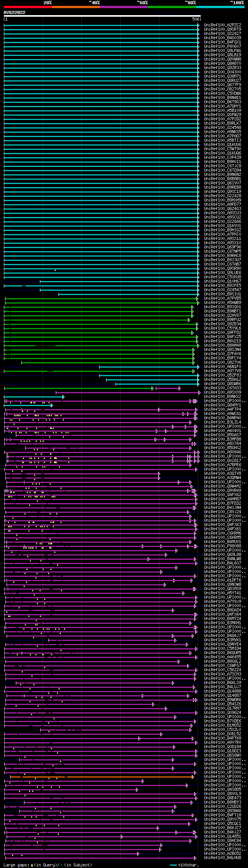The width and height of the screenshot is (248, 868).
Task: Click the orange ~40% identity legend swatch
Action: pos(76,7)
